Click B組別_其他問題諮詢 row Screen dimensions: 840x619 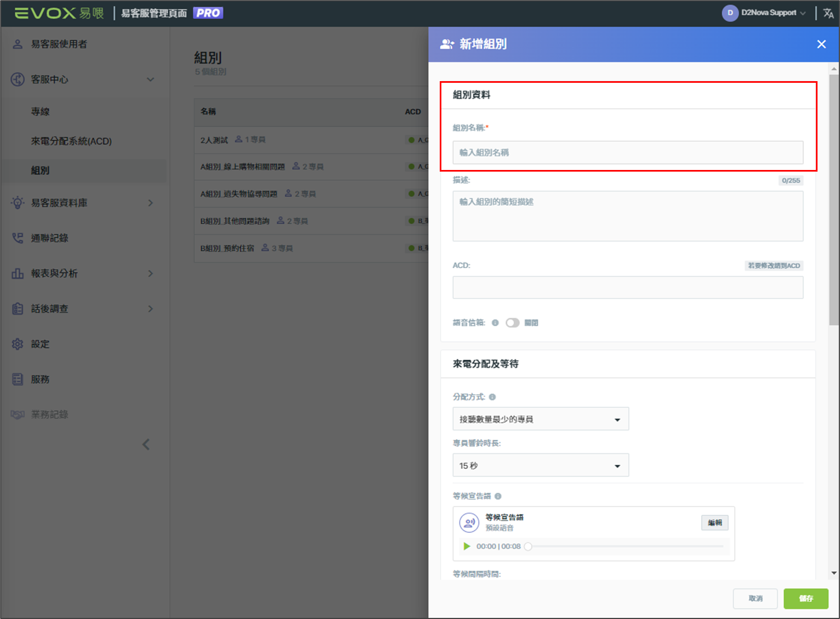(x=311, y=221)
